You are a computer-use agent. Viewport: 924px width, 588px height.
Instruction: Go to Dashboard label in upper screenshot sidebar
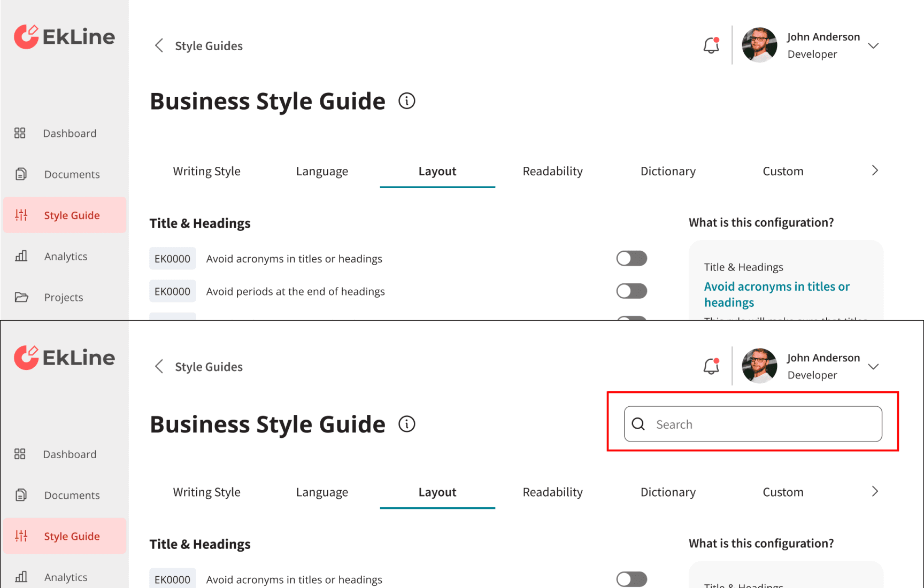[x=70, y=133]
